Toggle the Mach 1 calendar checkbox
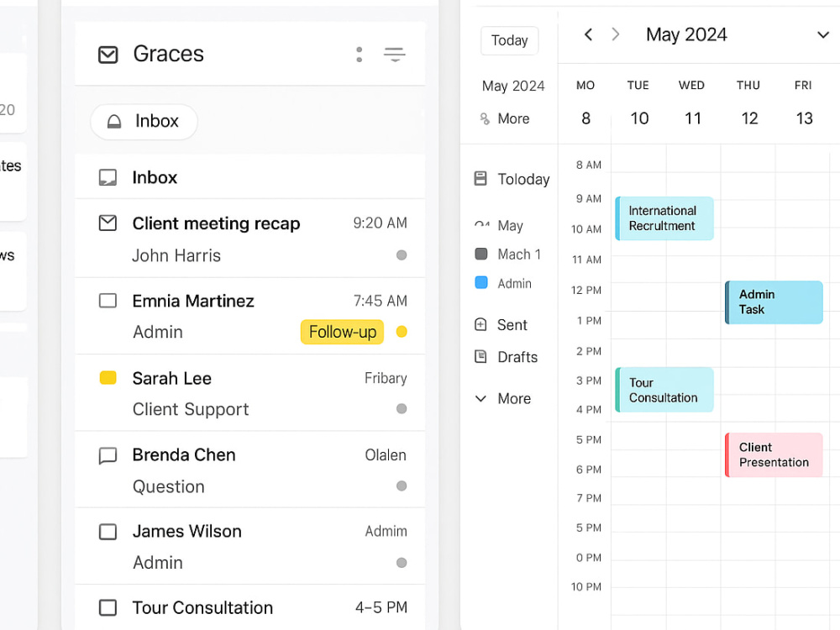 click(481, 254)
